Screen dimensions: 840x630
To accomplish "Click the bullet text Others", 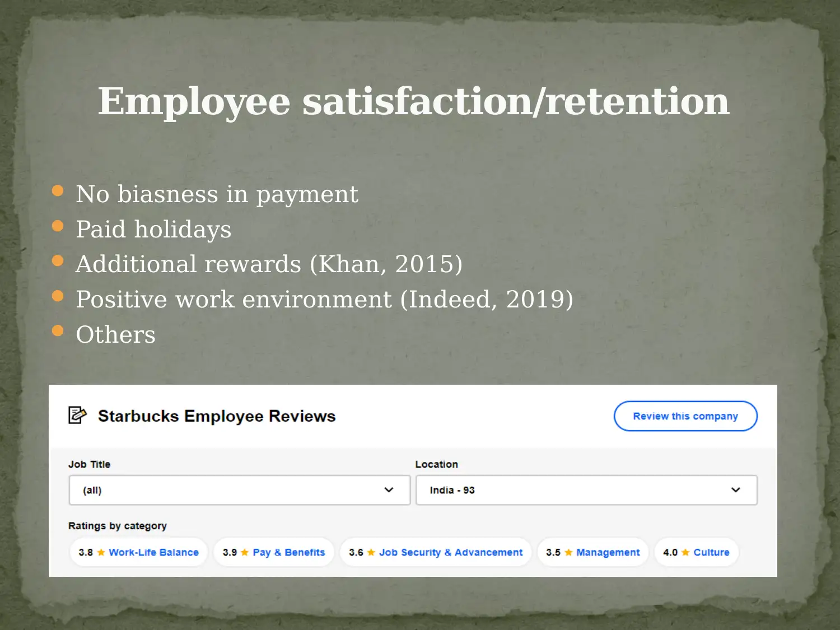I will [115, 335].
